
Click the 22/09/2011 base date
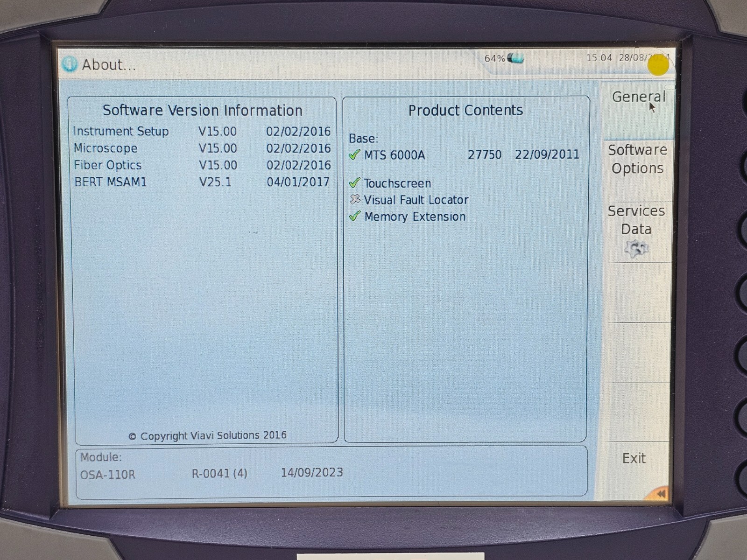coord(547,154)
